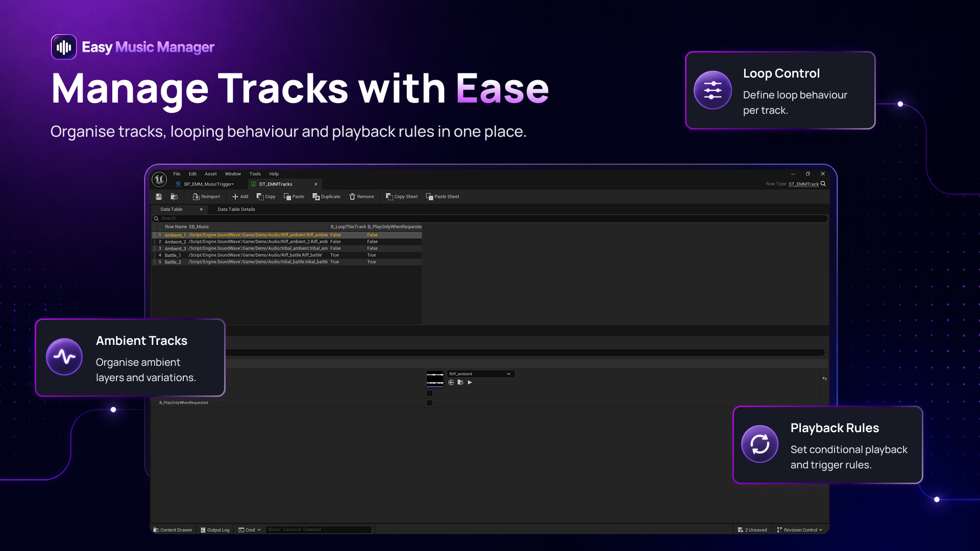Open the File menu
Image resolution: width=980 pixels, height=551 pixels.
coord(177,174)
